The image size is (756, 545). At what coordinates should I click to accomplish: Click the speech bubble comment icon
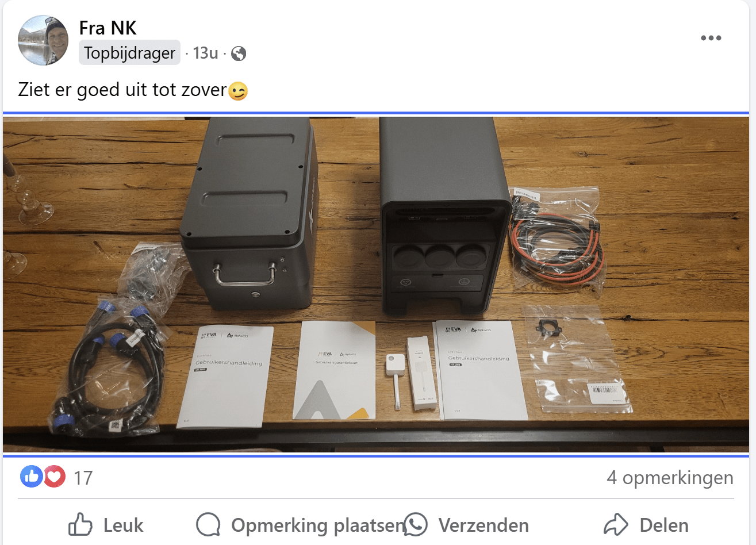(x=208, y=525)
